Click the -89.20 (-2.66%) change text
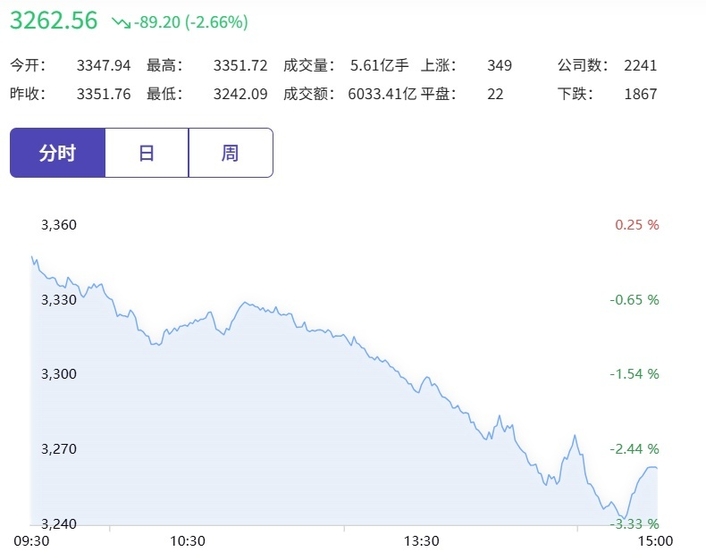706x560 pixels. click(x=191, y=22)
